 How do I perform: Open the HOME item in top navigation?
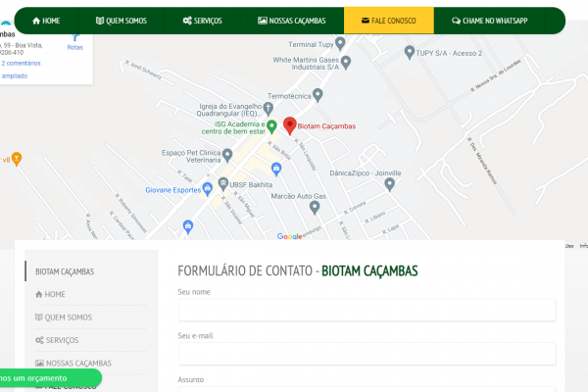pyautogui.click(x=46, y=21)
